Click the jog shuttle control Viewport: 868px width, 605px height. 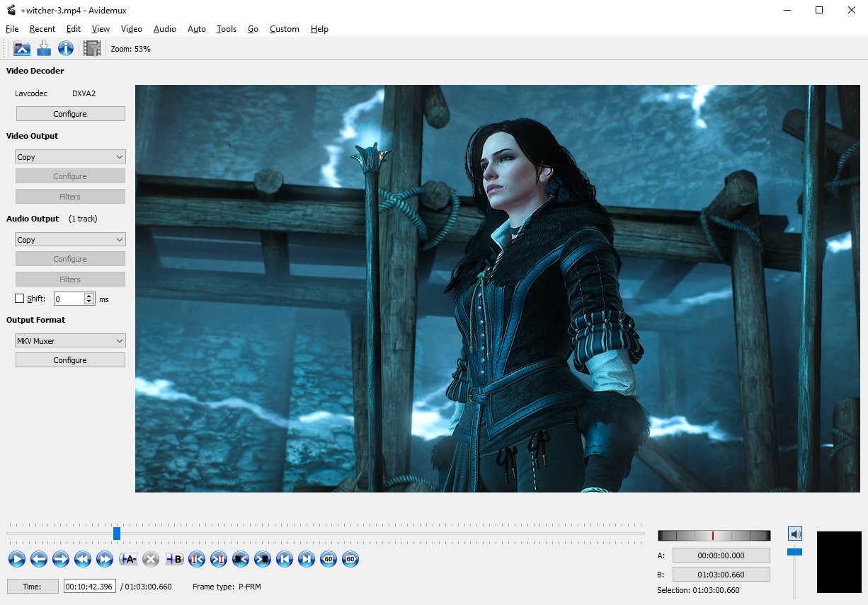tap(714, 536)
